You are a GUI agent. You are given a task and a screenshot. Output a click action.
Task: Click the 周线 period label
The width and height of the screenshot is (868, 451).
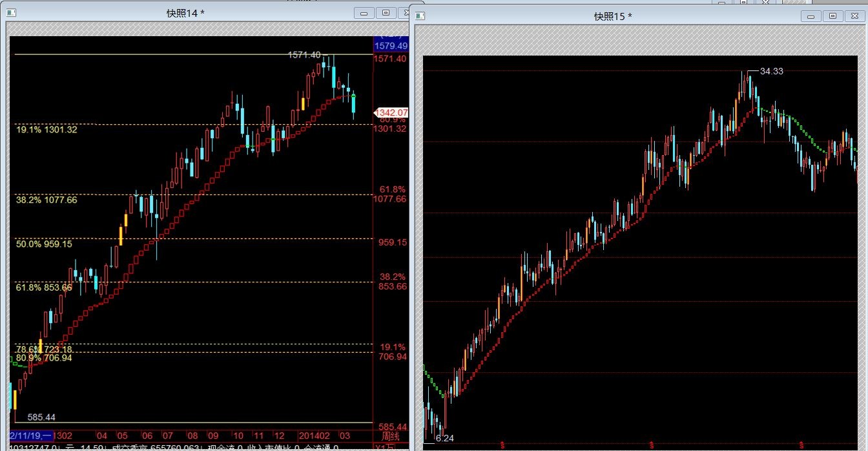[x=391, y=436]
